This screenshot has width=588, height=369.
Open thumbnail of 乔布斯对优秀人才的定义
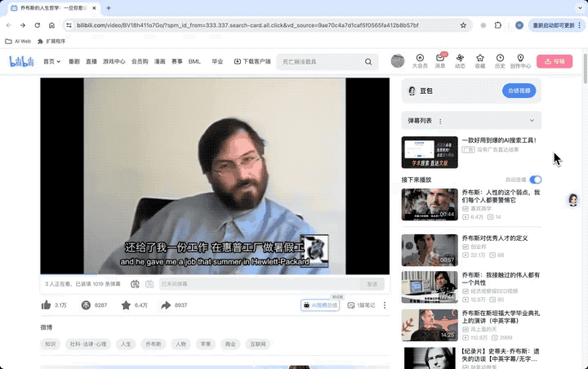(430, 250)
